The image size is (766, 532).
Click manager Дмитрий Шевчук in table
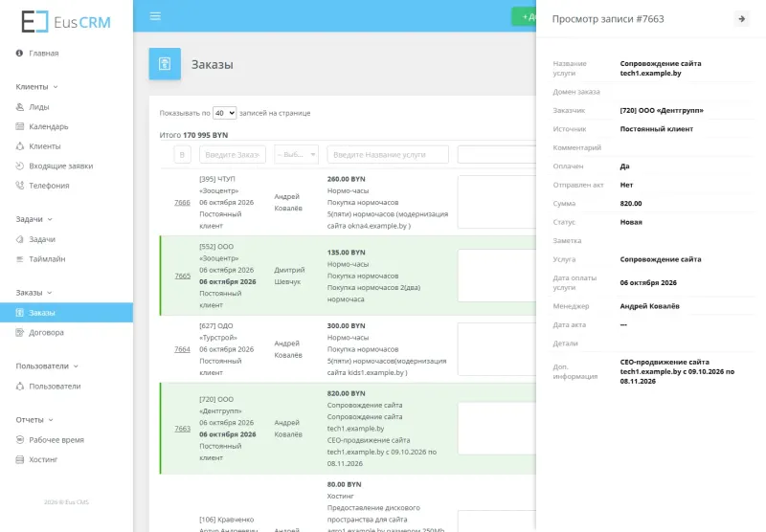pos(289,276)
